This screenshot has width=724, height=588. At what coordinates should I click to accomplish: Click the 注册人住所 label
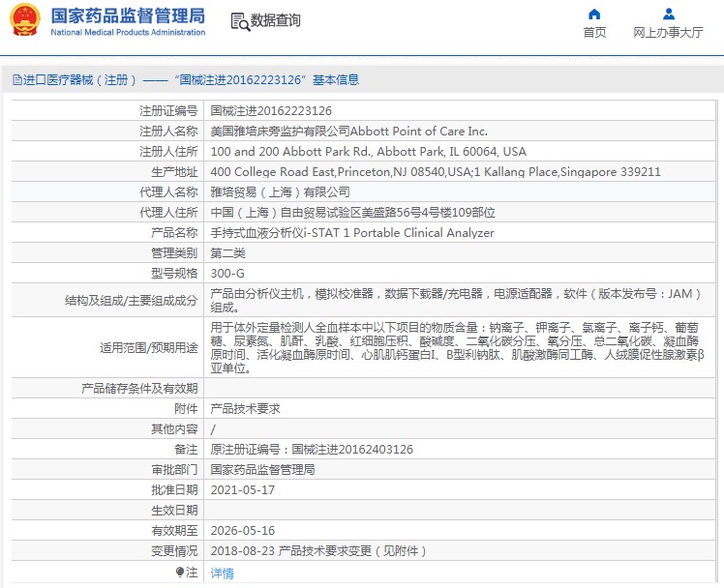point(168,151)
